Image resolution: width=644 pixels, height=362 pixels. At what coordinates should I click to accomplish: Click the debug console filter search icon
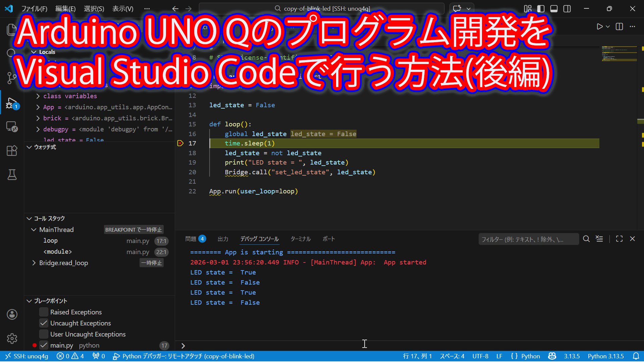tap(586, 239)
